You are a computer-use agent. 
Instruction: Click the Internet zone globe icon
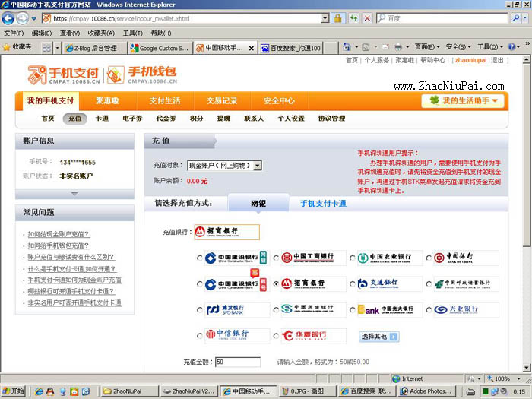[x=396, y=378]
